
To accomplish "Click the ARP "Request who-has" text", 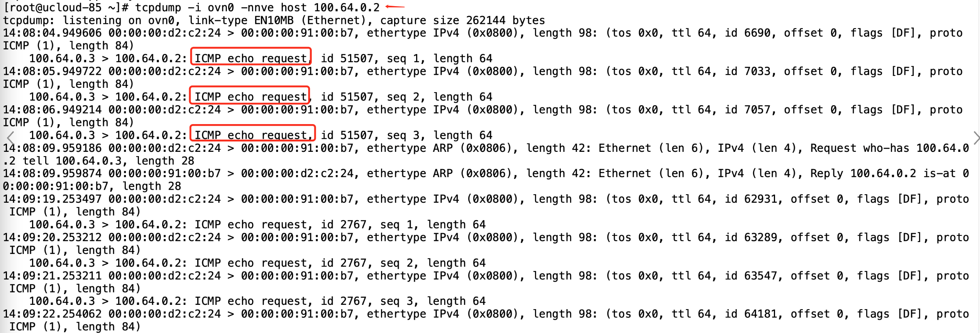I will pyautogui.click(x=860, y=148).
